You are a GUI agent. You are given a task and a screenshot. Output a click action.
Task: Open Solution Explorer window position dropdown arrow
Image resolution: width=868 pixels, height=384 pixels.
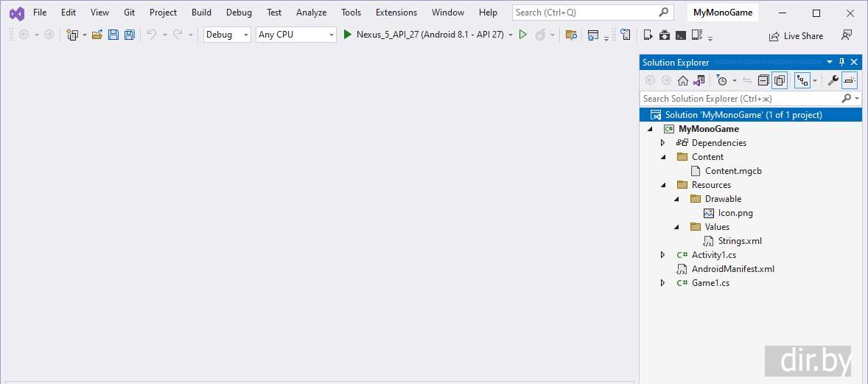(x=830, y=62)
